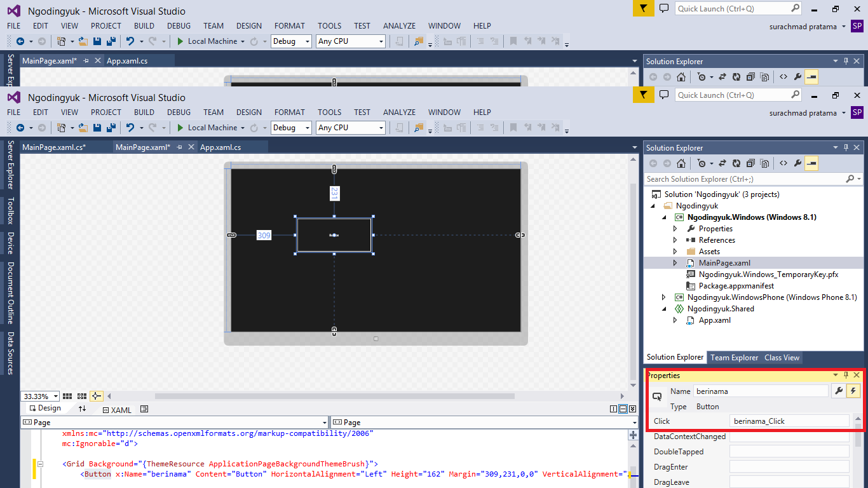Toggle auto-hide pin on Properties panel header
This screenshot has height=488, width=868.
(x=846, y=375)
